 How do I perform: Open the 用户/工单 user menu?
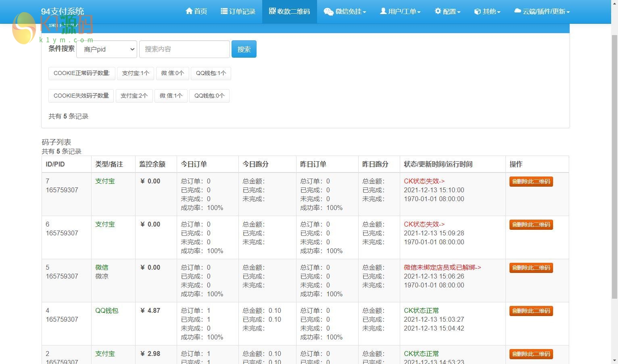[400, 11]
